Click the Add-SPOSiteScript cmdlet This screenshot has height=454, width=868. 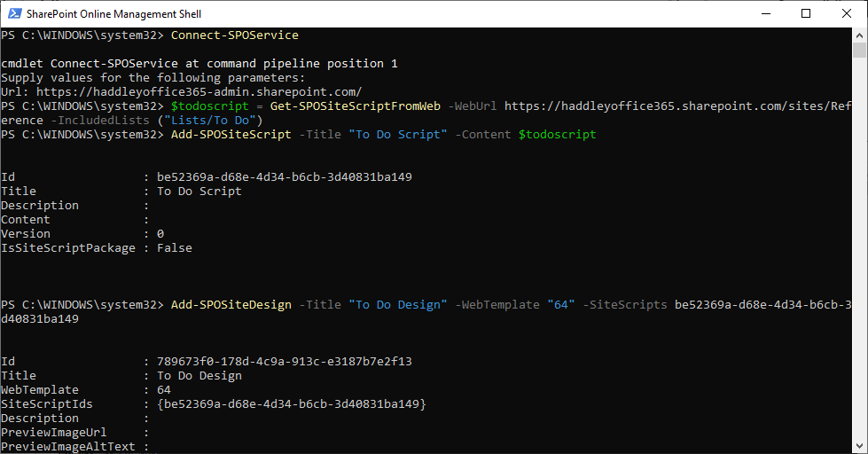pyautogui.click(x=231, y=135)
